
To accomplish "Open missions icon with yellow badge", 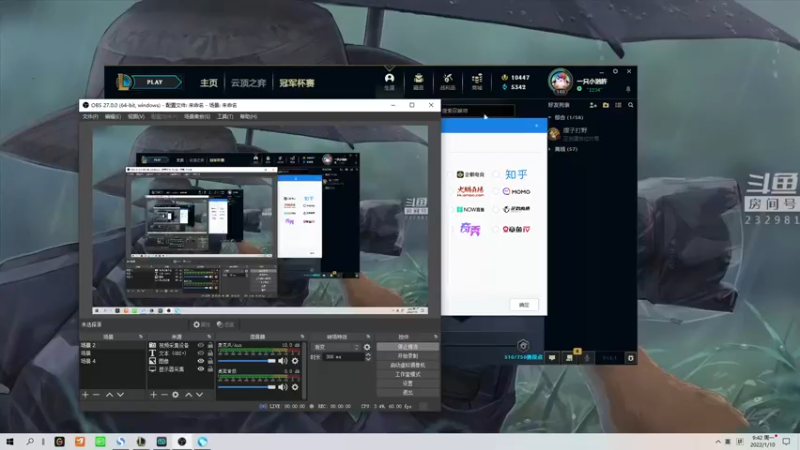I will [569, 357].
